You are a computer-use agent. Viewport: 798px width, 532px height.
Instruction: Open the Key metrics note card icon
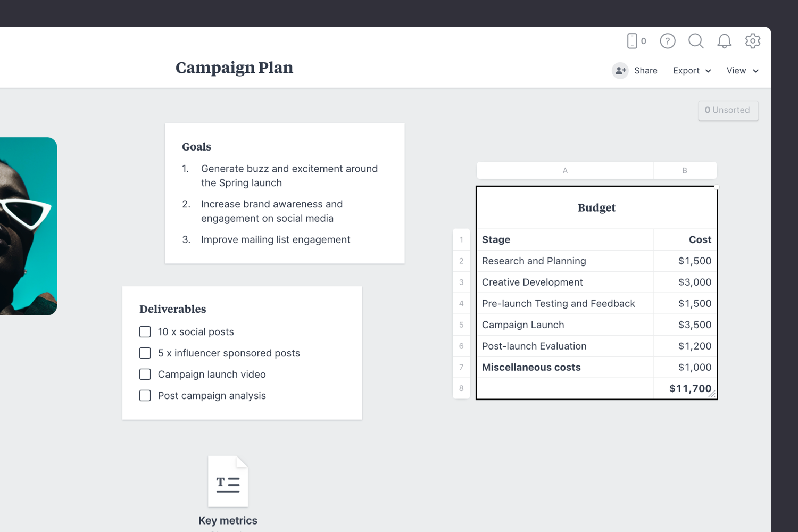click(228, 481)
